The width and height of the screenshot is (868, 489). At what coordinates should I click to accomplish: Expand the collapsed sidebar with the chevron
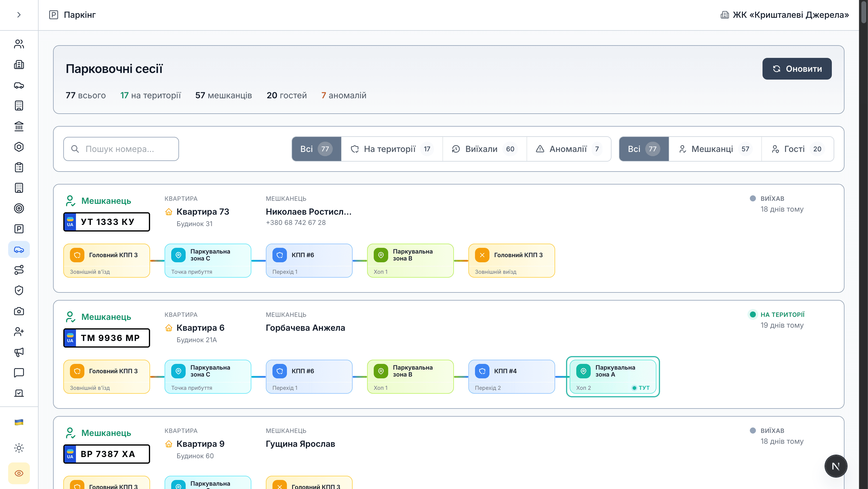click(19, 15)
